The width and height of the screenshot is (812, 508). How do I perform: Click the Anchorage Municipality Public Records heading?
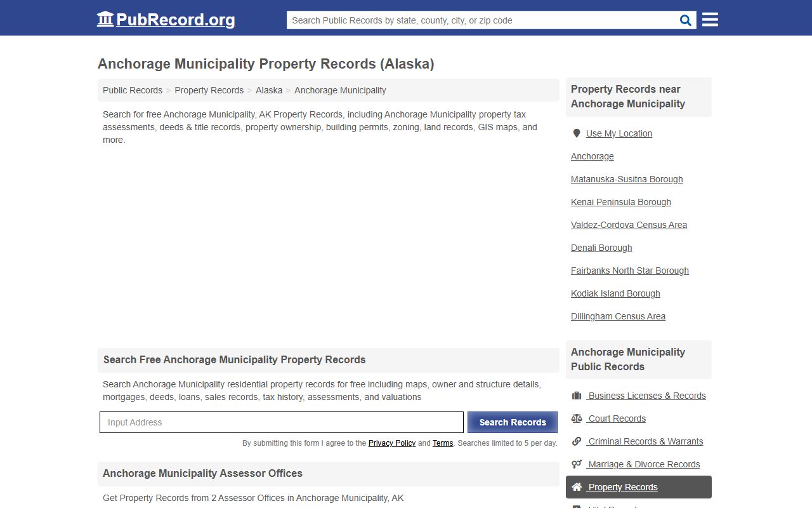click(628, 359)
